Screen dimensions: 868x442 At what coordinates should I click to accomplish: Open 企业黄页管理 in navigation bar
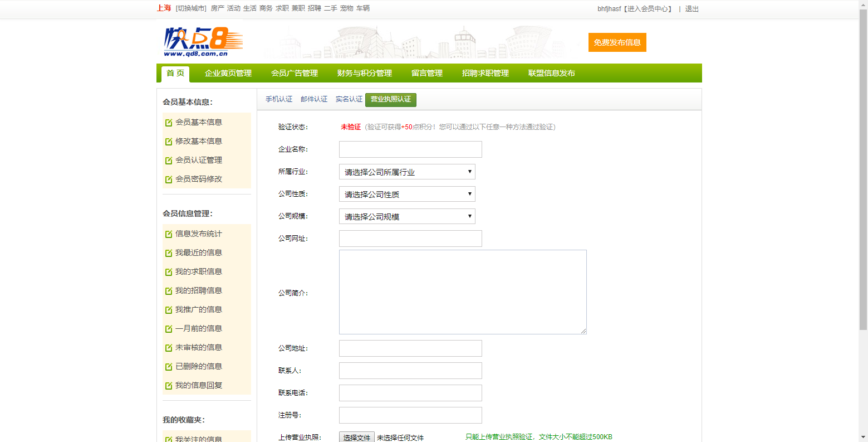(x=228, y=73)
